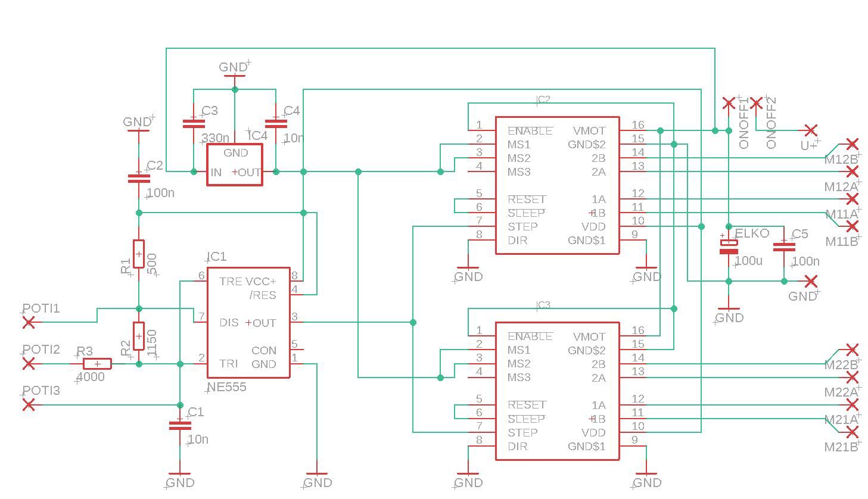Screen dimensions: 868x499
Task: Click the U+ supply pad cross
Action: coord(810,130)
